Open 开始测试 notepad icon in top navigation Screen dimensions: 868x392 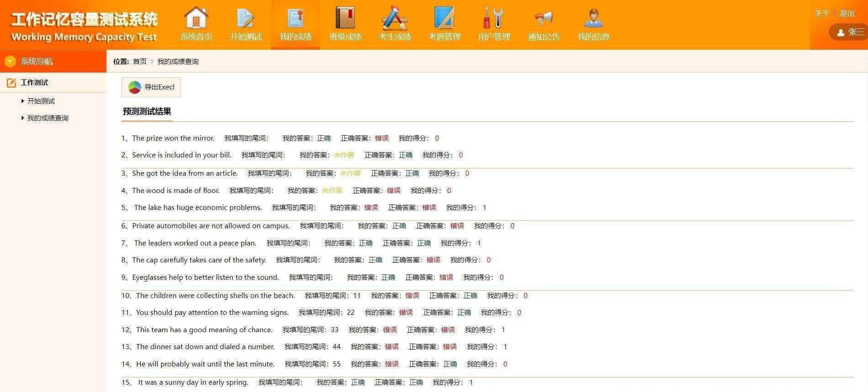pyautogui.click(x=246, y=18)
